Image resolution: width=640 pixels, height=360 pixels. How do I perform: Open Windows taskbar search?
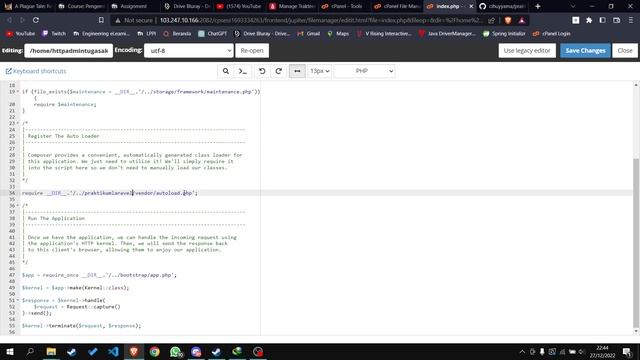coord(30,352)
